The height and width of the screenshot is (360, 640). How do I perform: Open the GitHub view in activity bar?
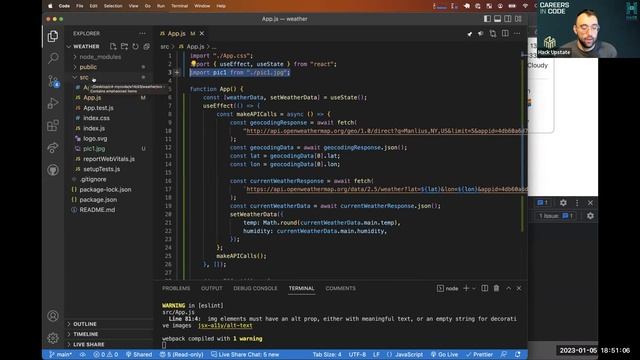pos(53,170)
